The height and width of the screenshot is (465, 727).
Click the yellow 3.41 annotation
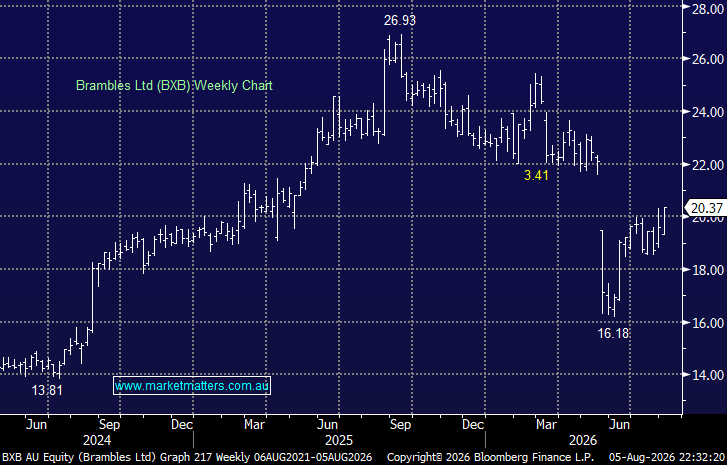[536, 175]
